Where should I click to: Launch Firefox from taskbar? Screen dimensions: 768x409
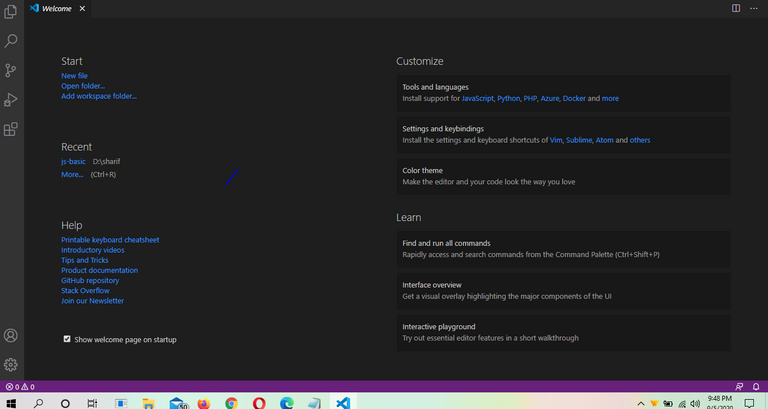204,403
